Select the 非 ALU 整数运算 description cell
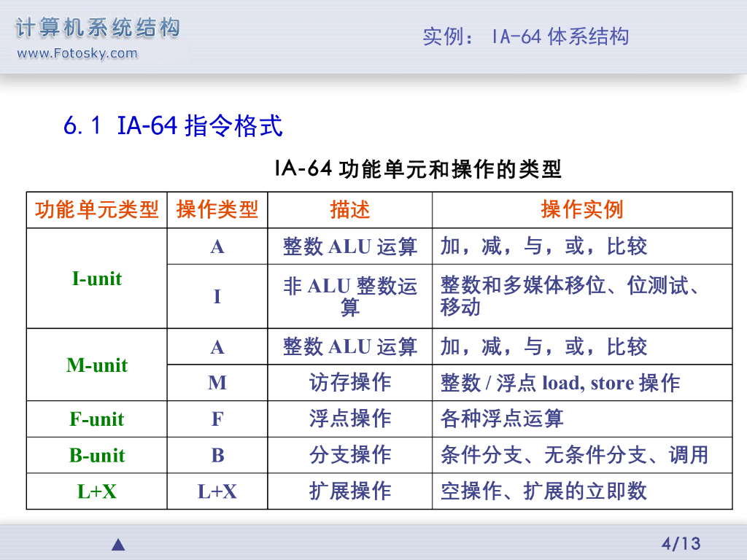The width and height of the screenshot is (747, 560). [350, 297]
